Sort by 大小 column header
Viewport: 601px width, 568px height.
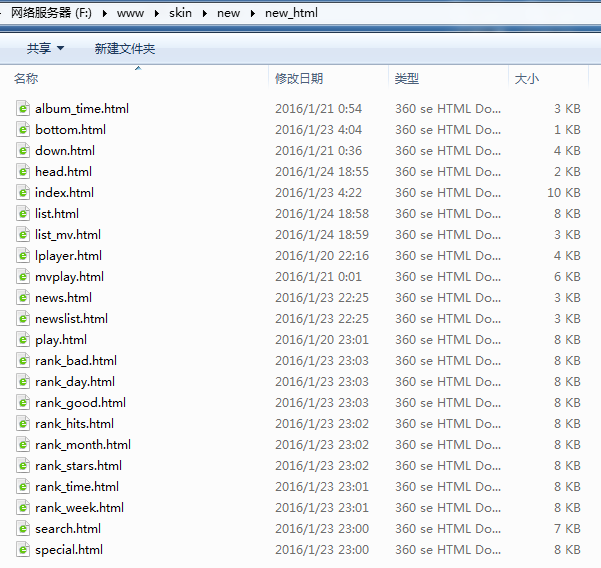click(527, 79)
